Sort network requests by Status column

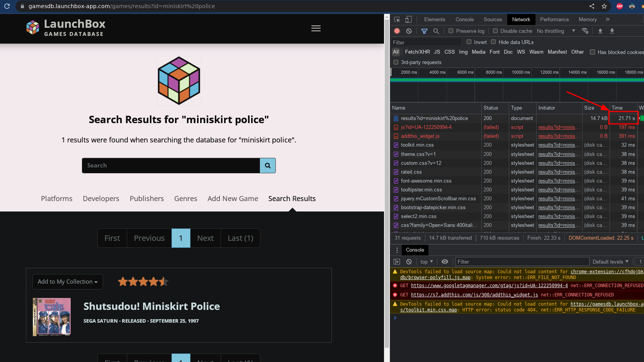point(495,108)
